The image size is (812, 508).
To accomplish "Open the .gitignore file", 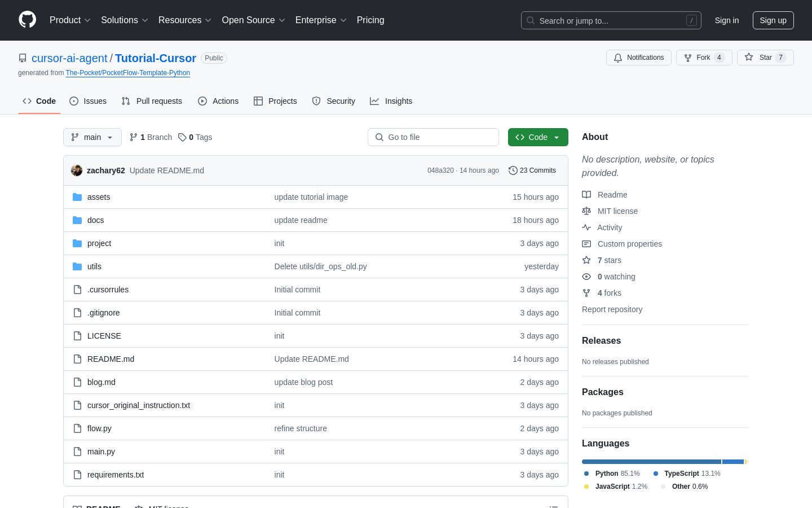I will [103, 313].
